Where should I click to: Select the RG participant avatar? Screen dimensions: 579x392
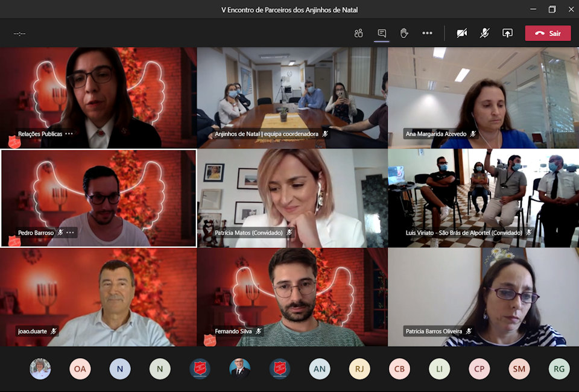coord(559,368)
